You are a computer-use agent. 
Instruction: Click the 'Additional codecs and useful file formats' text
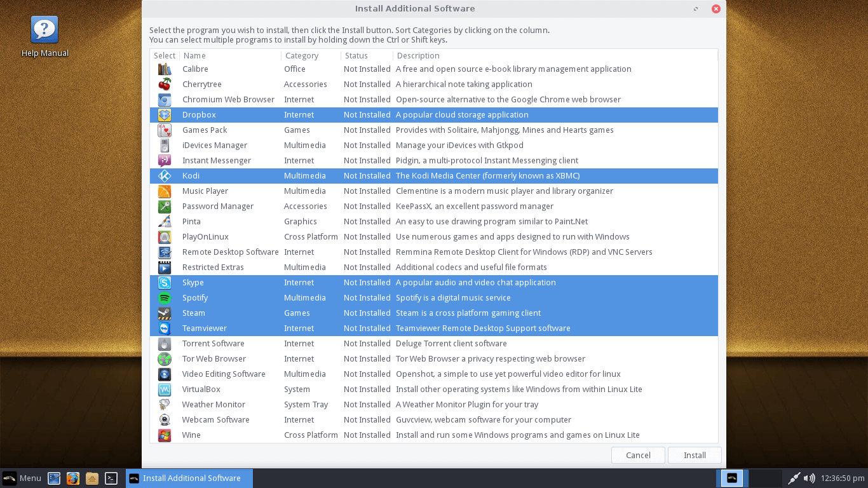pyautogui.click(x=471, y=268)
